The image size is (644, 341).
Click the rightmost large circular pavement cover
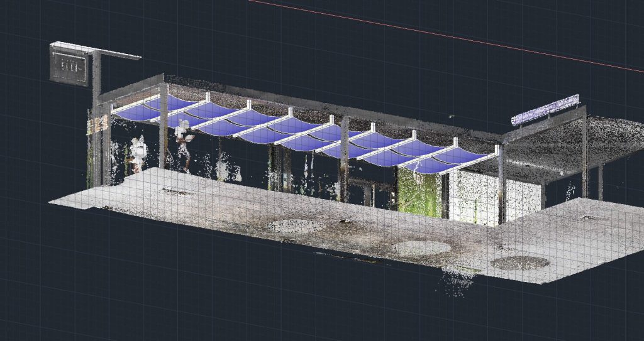[x=519, y=263]
